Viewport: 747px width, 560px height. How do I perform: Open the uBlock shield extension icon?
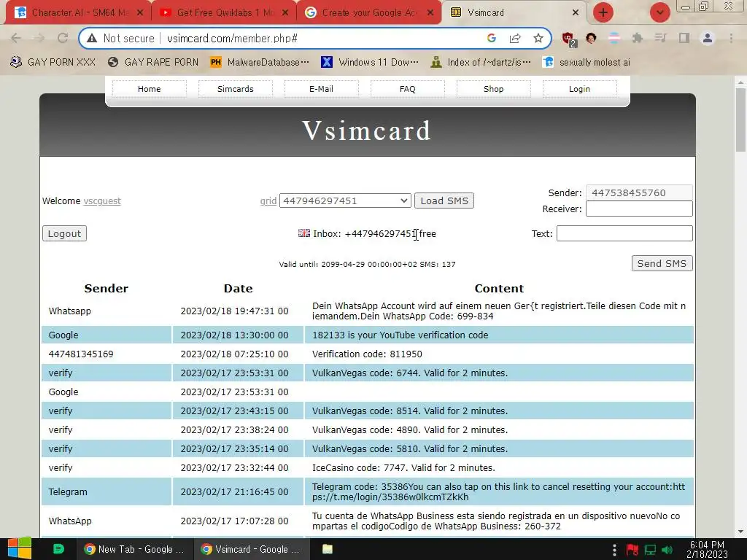click(x=568, y=39)
